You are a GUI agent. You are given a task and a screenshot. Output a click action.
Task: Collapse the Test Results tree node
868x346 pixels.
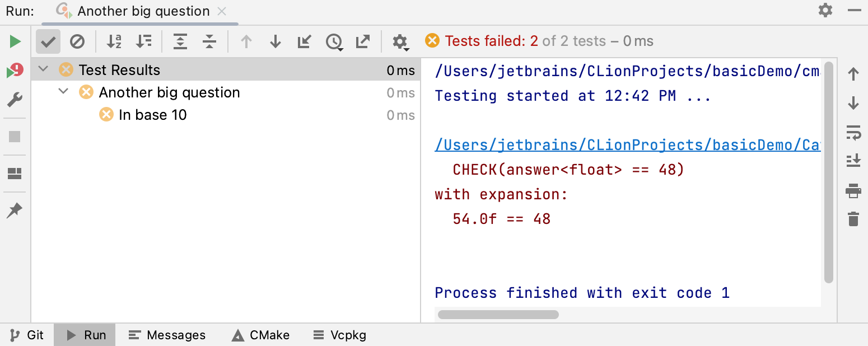(43, 70)
